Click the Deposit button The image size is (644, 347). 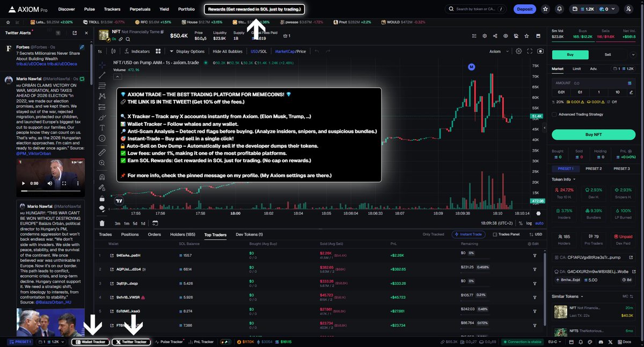[525, 9]
